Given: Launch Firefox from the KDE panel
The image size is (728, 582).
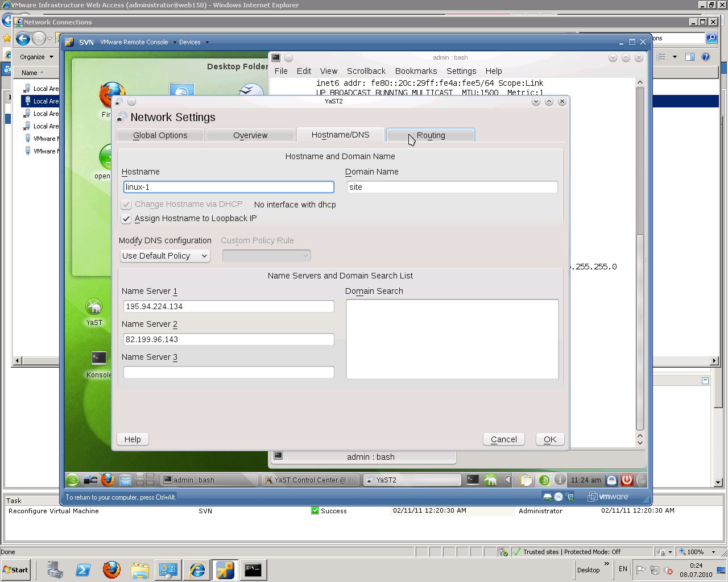Looking at the screenshot, I should pos(107,480).
